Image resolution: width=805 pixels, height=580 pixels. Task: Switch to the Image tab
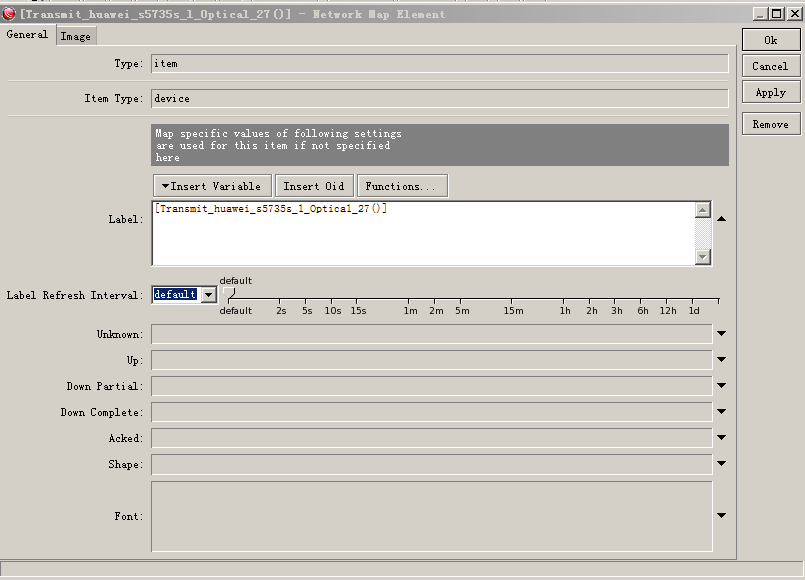(75, 36)
